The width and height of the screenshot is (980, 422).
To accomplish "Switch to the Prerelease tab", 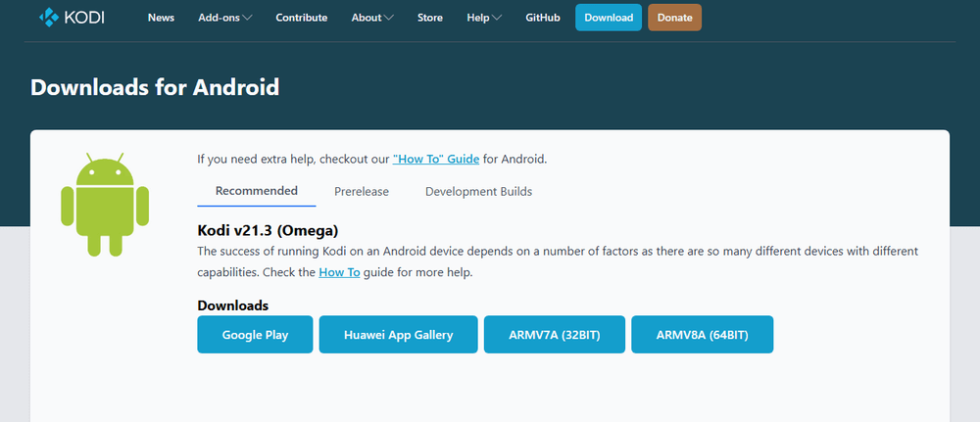I will [x=362, y=192].
